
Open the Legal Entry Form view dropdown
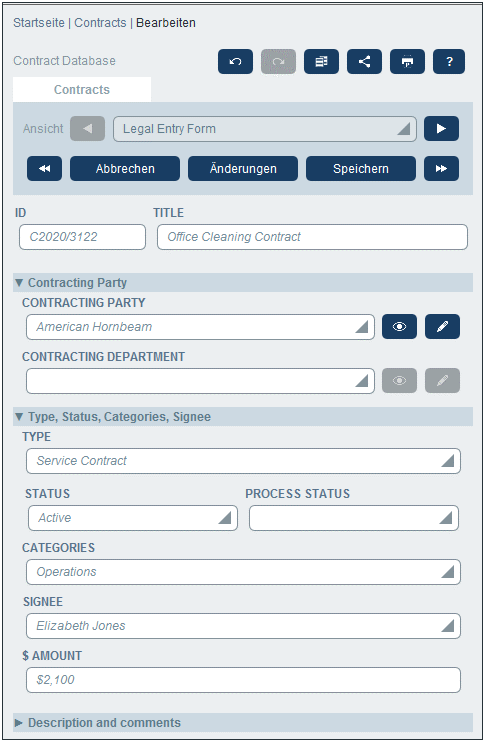pyautogui.click(x=265, y=129)
